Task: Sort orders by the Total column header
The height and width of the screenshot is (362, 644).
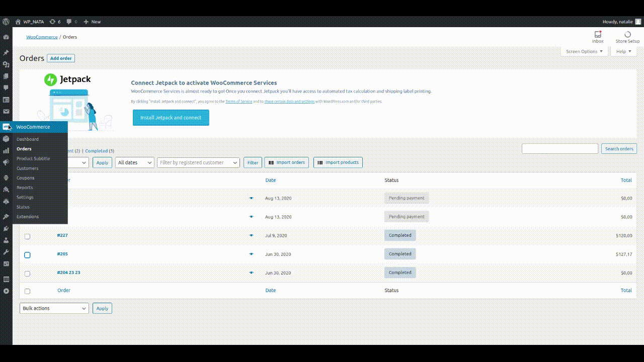Action: point(626,180)
